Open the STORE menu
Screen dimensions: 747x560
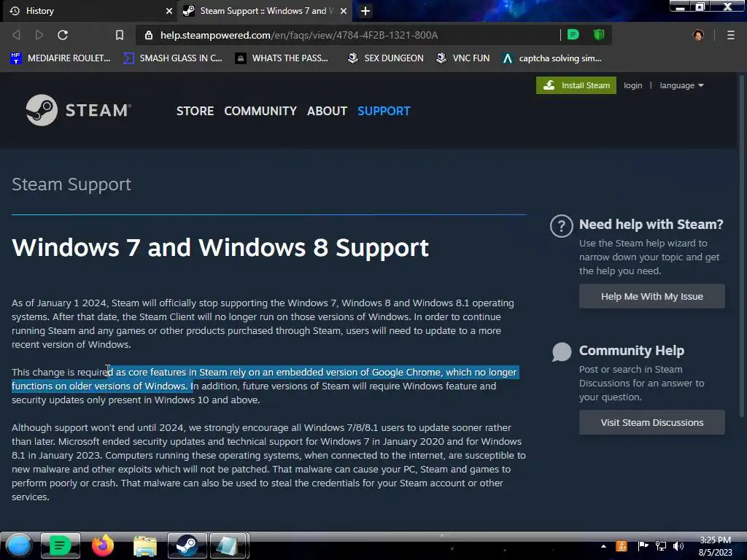(195, 111)
